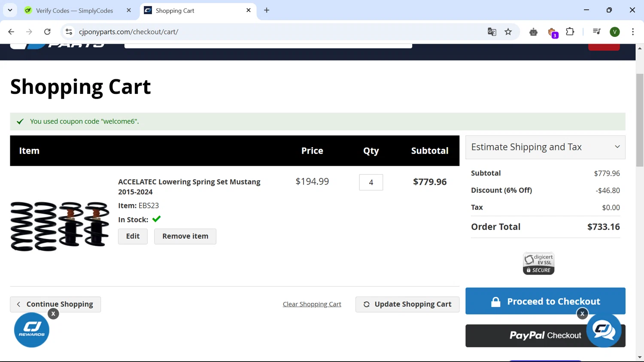This screenshot has width=644, height=362.
Task: Dismiss the CJ Rewards badge with X
Action: pyautogui.click(x=53, y=314)
